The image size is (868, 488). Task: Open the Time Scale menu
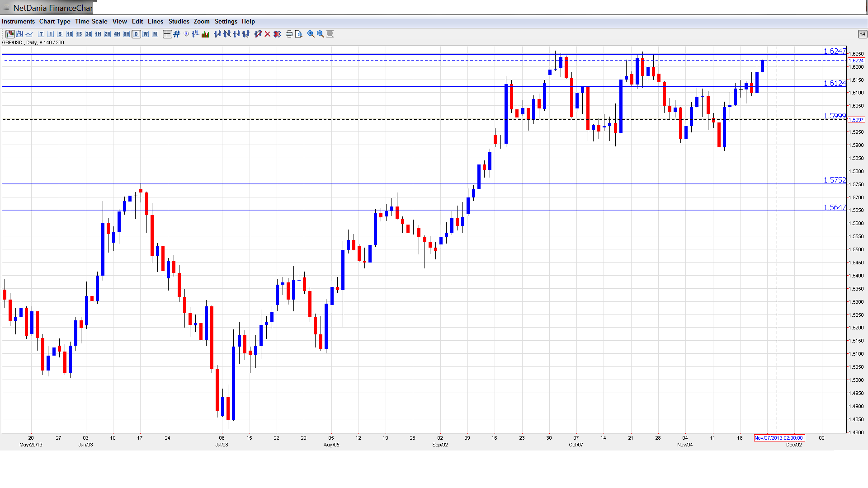pyautogui.click(x=91, y=21)
